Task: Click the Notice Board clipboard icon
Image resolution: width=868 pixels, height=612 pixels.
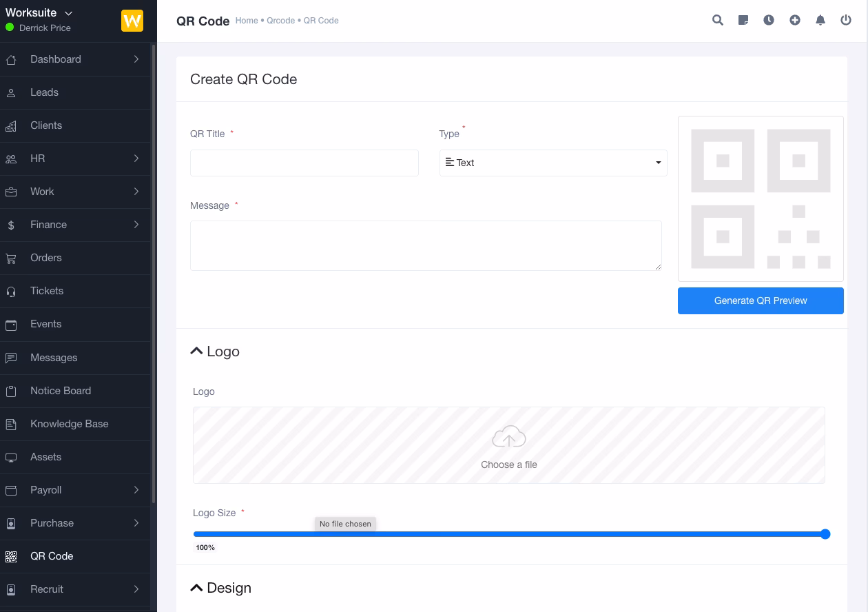Action: click(x=11, y=391)
